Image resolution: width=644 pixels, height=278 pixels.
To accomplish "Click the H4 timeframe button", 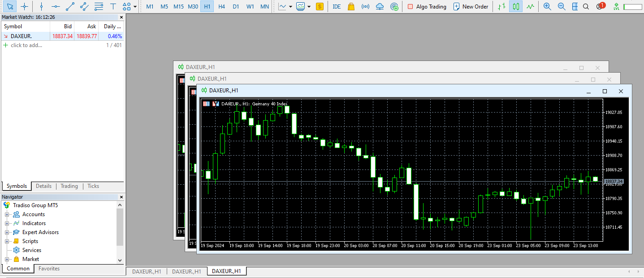I will coord(221,6).
